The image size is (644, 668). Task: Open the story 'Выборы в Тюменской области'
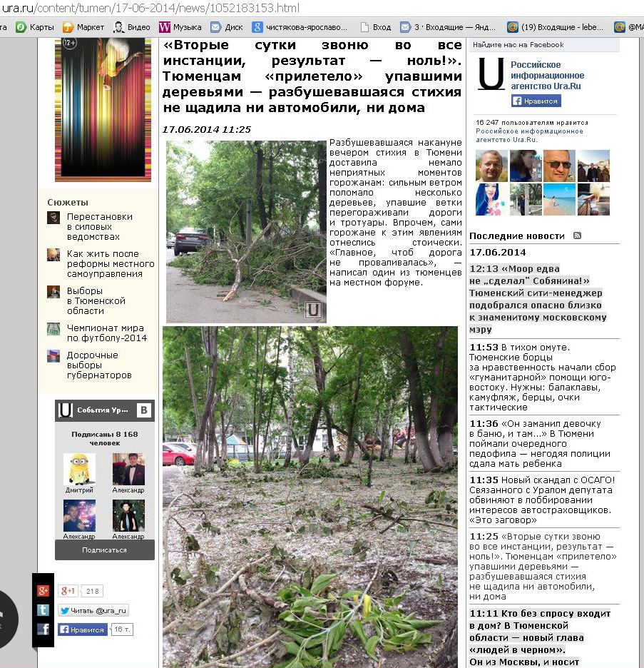(x=96, y=300)
